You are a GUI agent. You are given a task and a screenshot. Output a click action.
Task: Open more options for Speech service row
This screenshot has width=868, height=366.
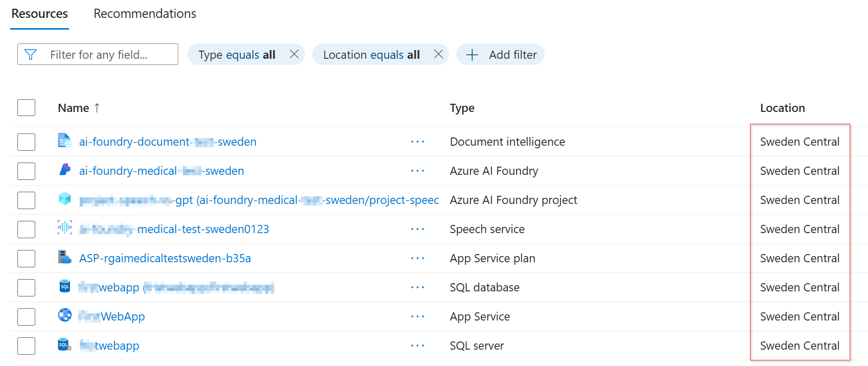(417, 229)
